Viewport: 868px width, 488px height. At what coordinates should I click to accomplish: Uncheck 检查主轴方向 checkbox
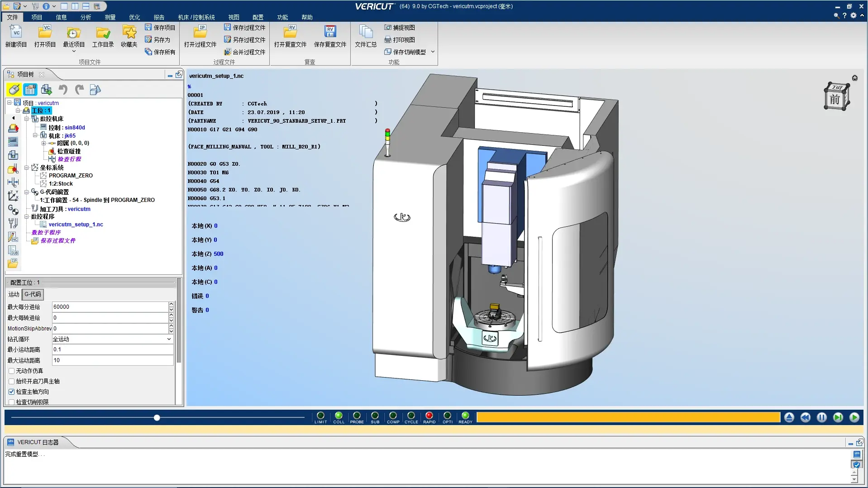(12, 392)
